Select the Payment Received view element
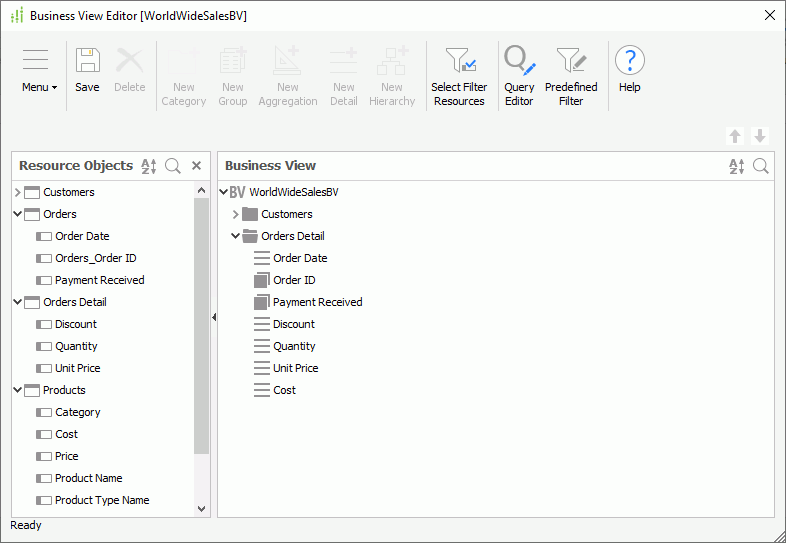The height and width of the screenshot is (543, 786). [x=317, y=302]
